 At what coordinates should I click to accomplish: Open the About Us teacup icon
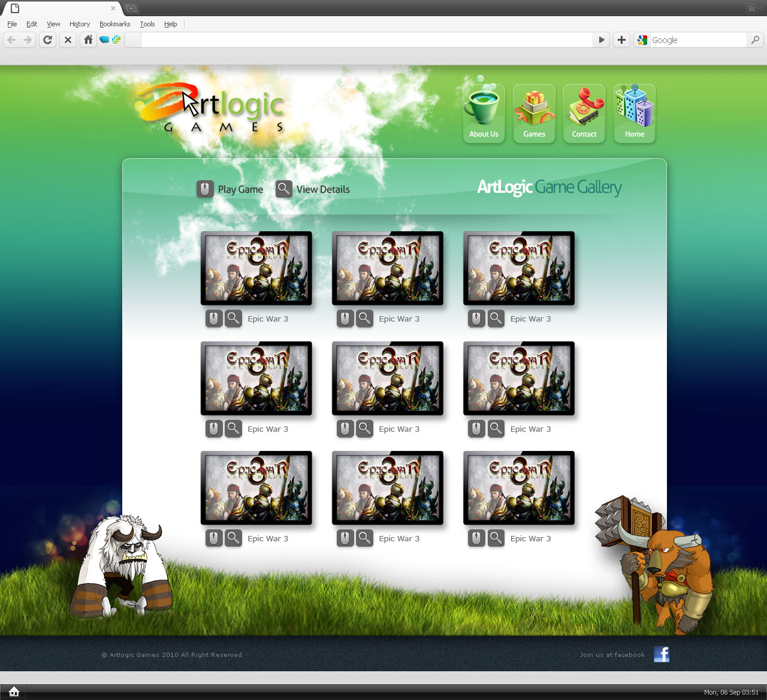click(x=484, y=113)
